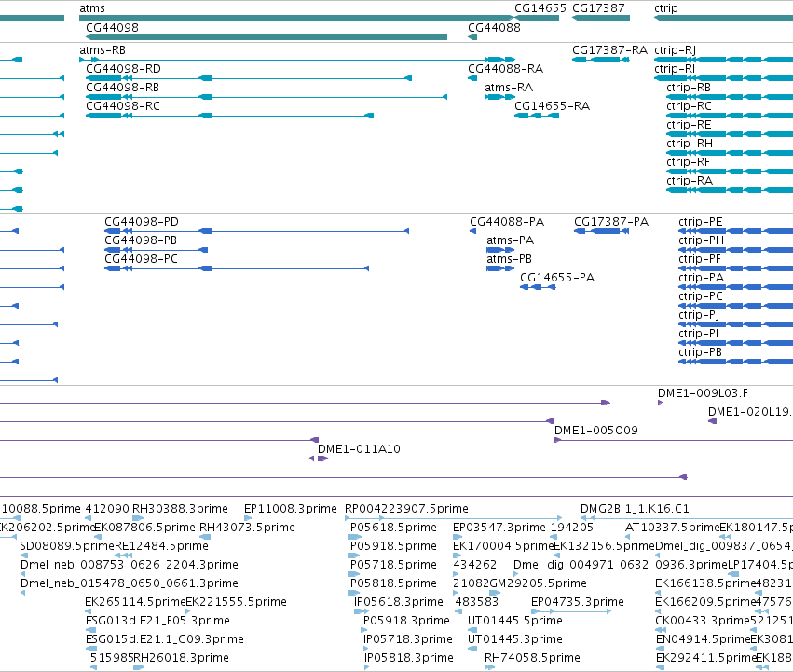The height and width of the screenshot is (672, 793).
Task: Select transcript atms-RB
Action: [297, 60]
